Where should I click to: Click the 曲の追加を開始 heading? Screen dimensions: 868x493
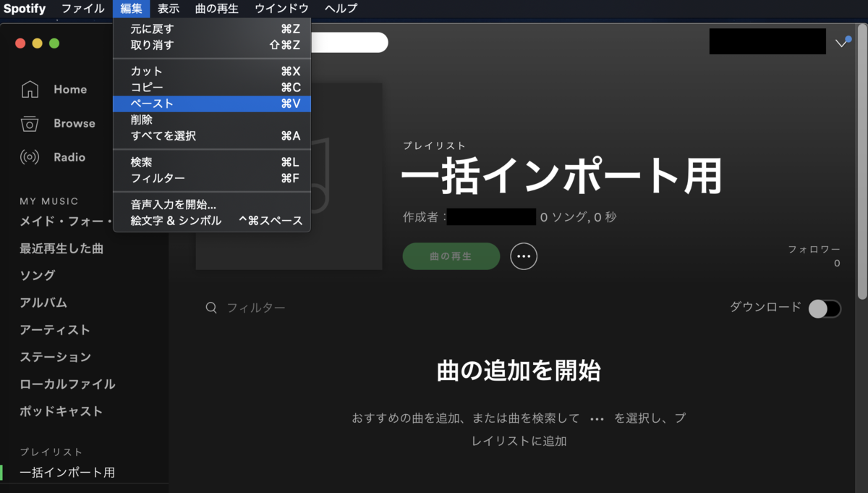(x=519, y=371)
